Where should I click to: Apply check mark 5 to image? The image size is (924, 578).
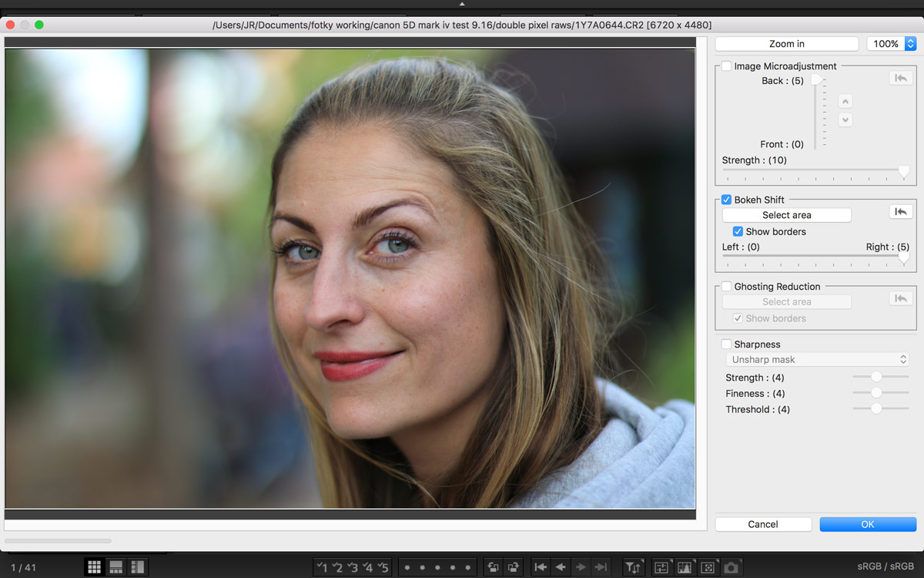pos(383,567)
